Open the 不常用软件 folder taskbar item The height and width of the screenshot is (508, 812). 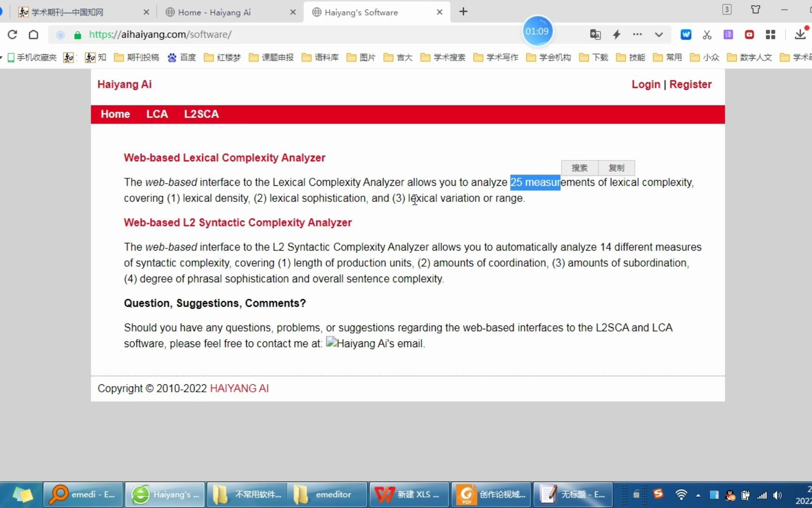coord(247,494)
